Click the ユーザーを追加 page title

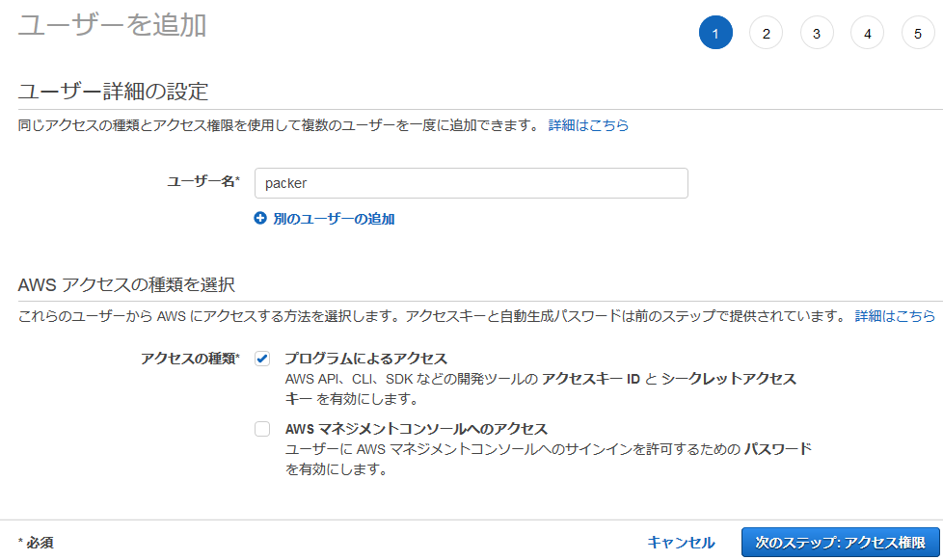point(113,26)
